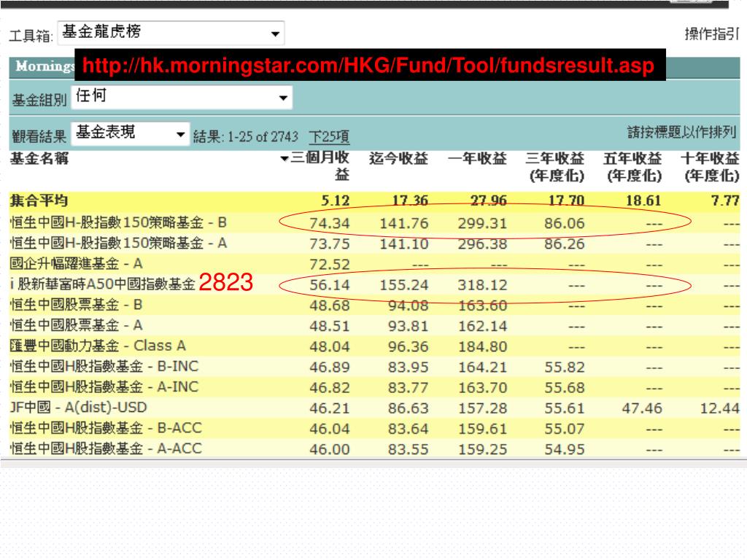Sort by 迄今收益 column header

point(398,158)
